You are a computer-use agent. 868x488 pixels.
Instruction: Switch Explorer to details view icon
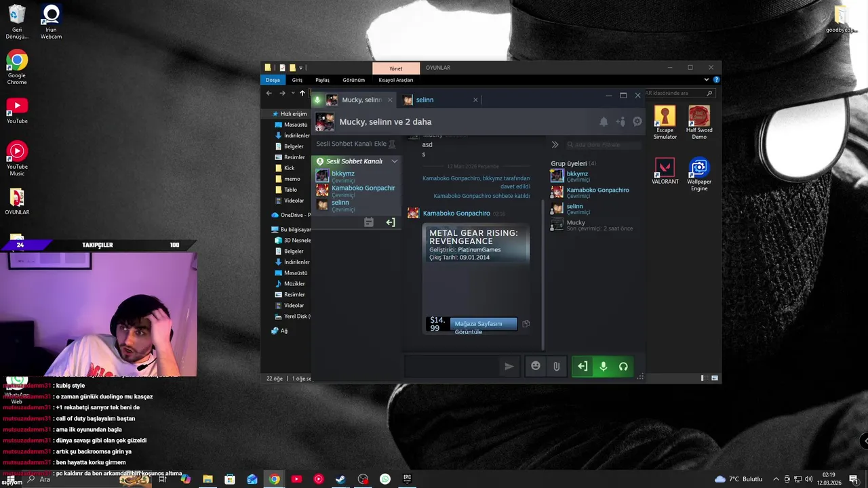705,378
